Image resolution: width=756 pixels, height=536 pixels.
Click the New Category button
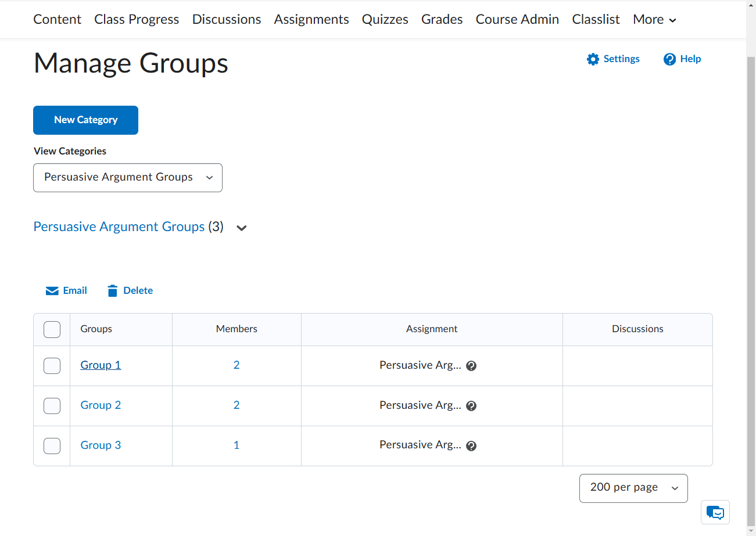(86, 120)
